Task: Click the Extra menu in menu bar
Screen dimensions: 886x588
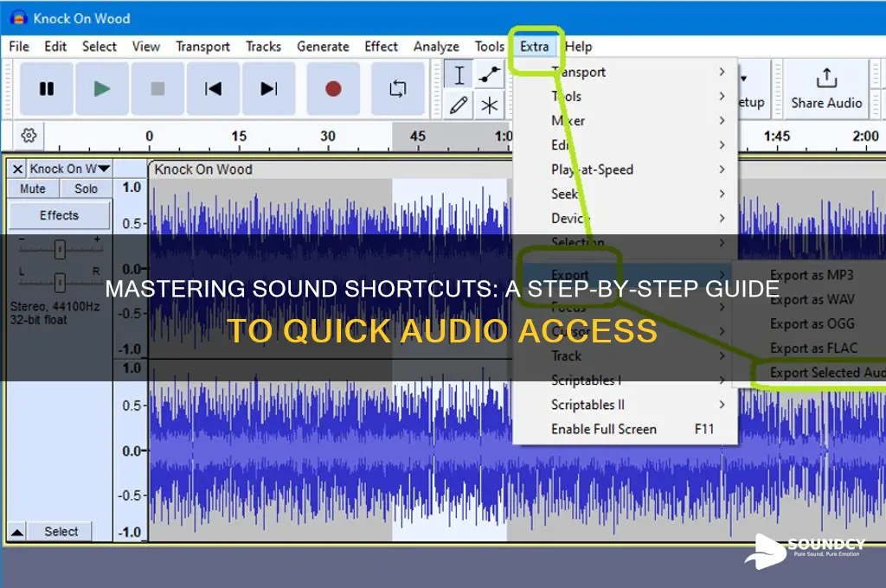Action: pos(535,47)
